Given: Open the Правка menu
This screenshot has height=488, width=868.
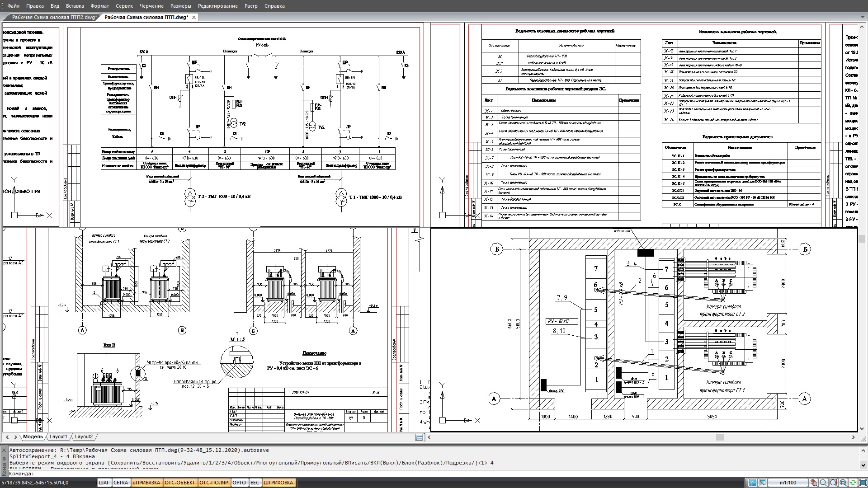Looking at the screenshot, I should pos(35,6).
